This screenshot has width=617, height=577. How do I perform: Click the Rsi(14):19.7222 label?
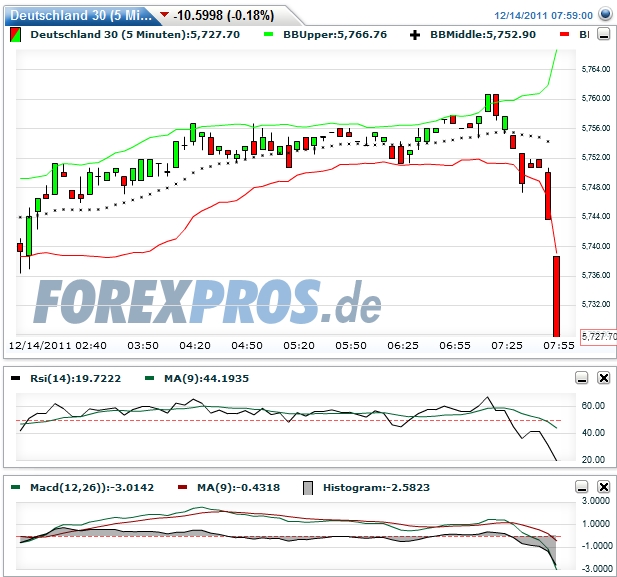[76, 379]
